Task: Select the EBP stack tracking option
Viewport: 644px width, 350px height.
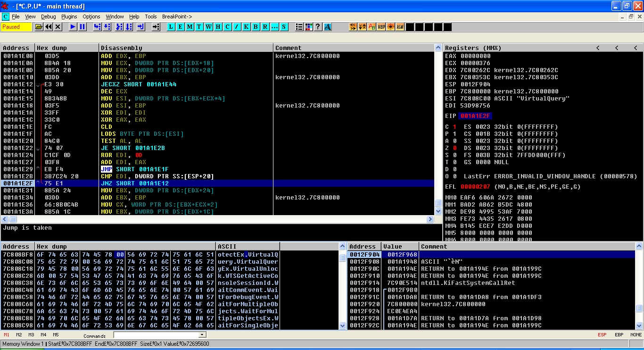Action: click(619, 335)
